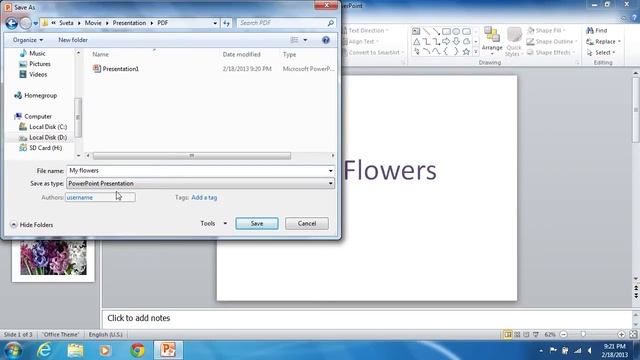
Task: Switch to Slide Sorter view in status bar
Action: [517, 335]
